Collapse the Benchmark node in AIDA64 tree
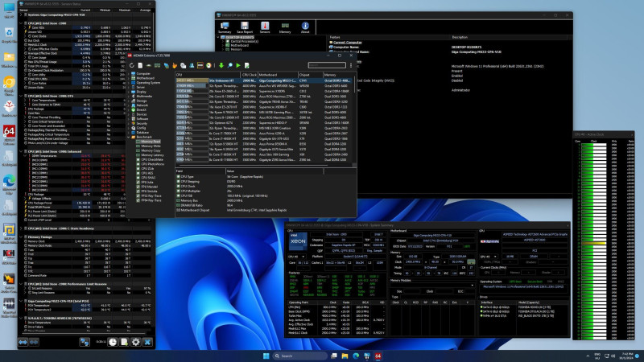The width and height of the screenshot is (644, 362). 129,137
